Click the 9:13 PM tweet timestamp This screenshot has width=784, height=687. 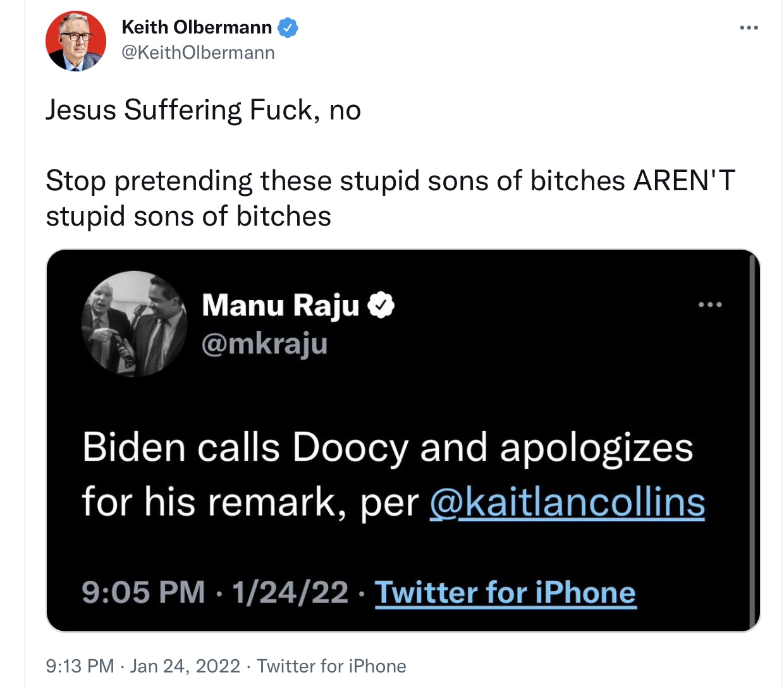coord(80,666)
